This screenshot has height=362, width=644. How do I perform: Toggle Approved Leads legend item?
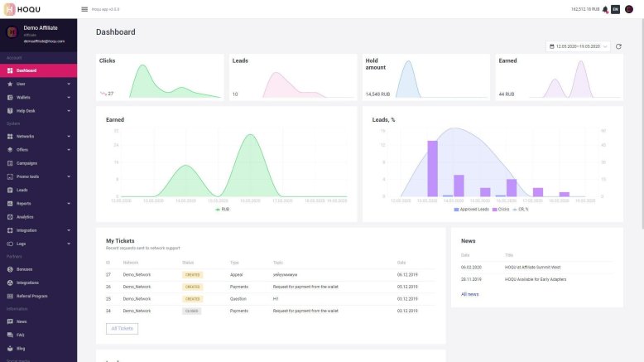pos(472,209)
